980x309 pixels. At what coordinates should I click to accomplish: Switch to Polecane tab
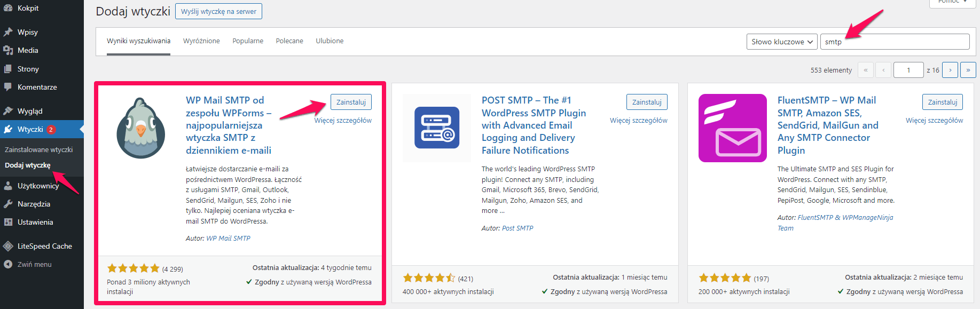[x=289, y=41]
